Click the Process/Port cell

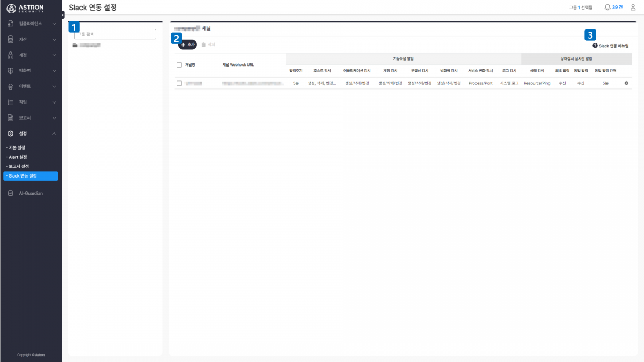pyautogui.click(x=480, y=83)
